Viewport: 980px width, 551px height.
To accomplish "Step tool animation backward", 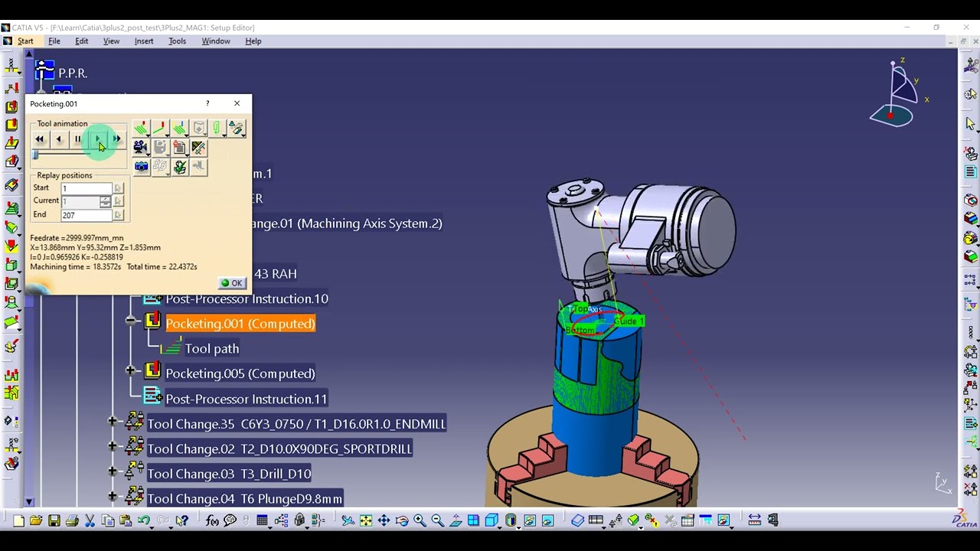I will (x=59, y=139).
